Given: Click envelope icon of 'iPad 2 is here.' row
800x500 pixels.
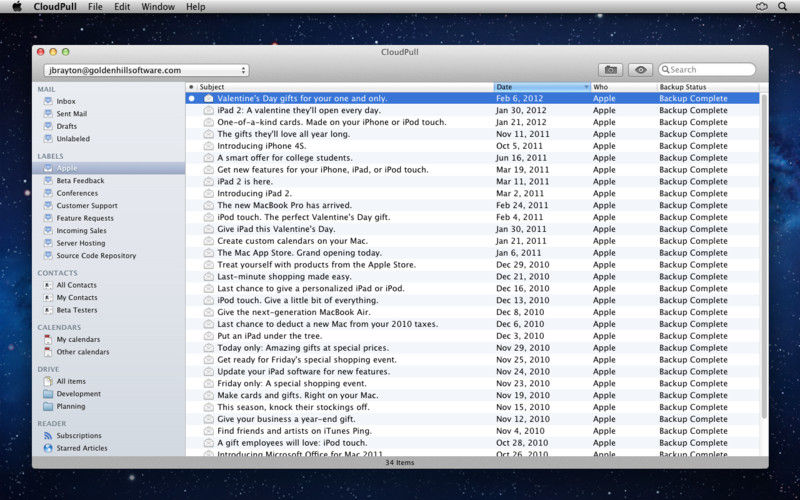Looking at the screenshot, I should [209, 182].
